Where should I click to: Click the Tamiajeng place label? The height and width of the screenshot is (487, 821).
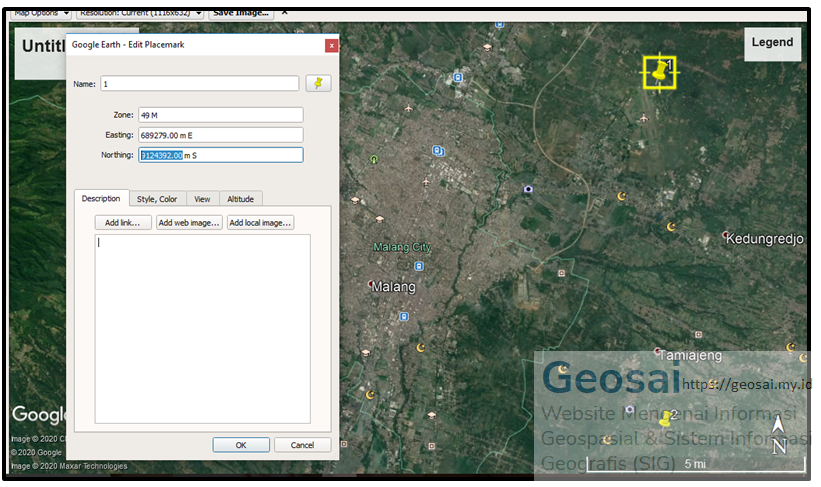(x=690, y=356)
